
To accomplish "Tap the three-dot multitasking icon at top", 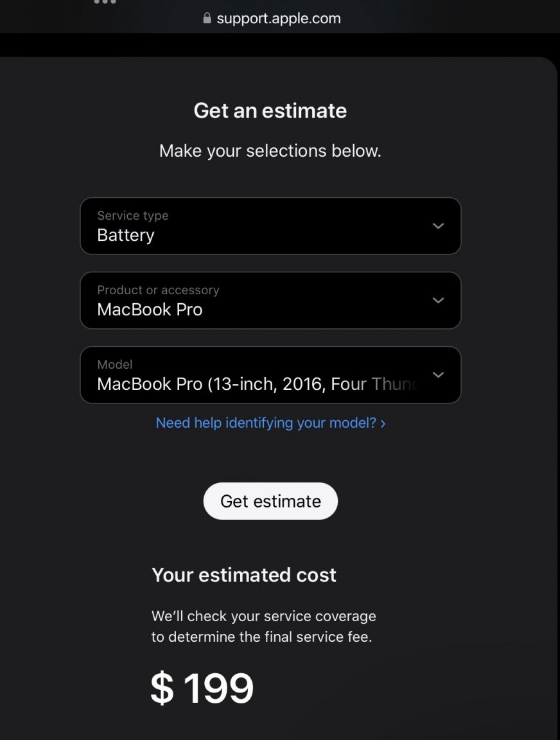I will point(105,1).
